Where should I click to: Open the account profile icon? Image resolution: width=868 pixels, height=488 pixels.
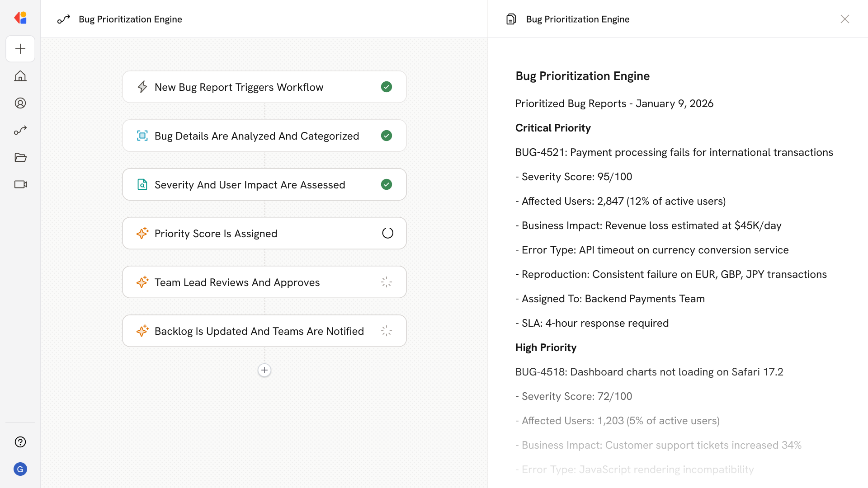(x=20, y=103)
